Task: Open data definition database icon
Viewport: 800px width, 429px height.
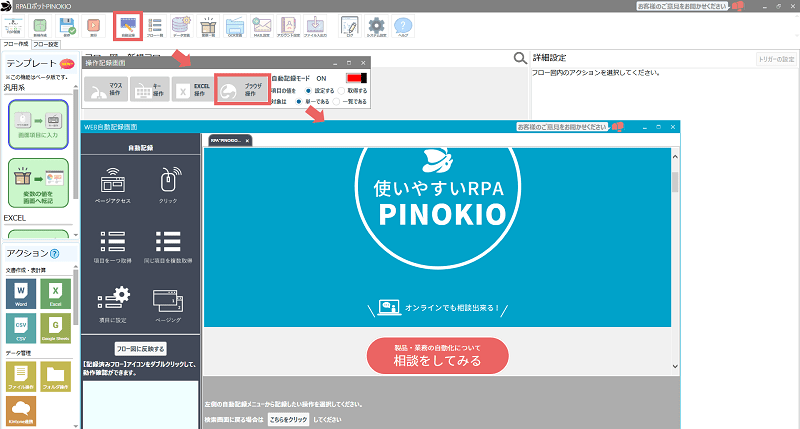Action: point(181,26)
